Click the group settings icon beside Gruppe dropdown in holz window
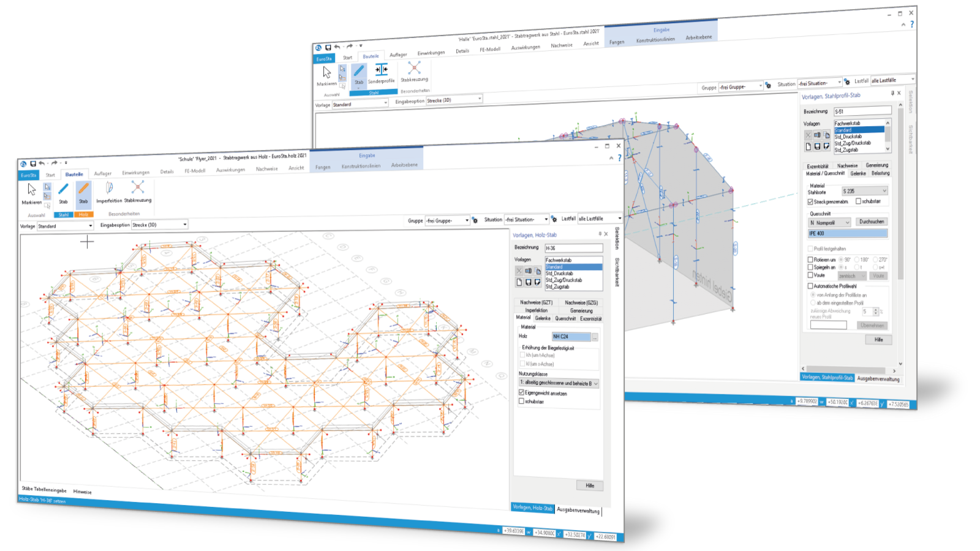This screenshot has height=551, width=980. (x=475, y=220)
